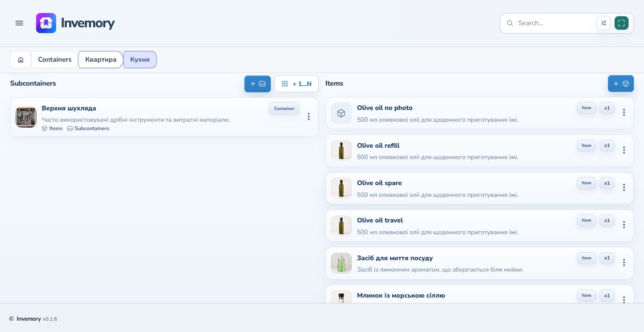
Task: Click the green scan button in search bar
Action: (621, 23)
